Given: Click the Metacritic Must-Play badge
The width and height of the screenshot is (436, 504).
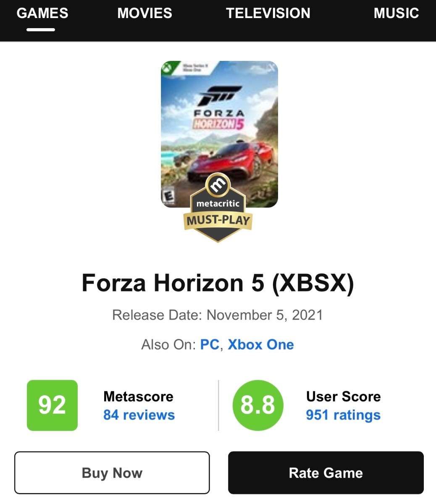Looking at the screenshot, I should [218, 207].
